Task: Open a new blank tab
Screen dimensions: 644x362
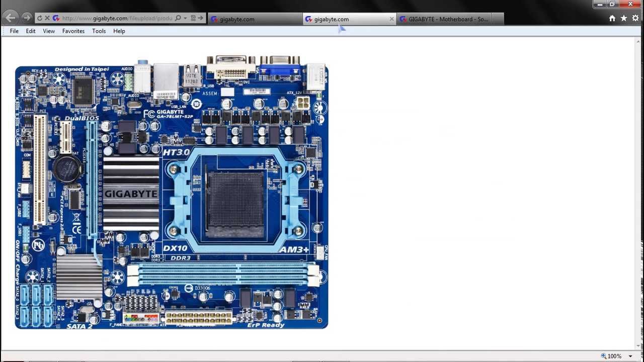Action: click(497, 19)
